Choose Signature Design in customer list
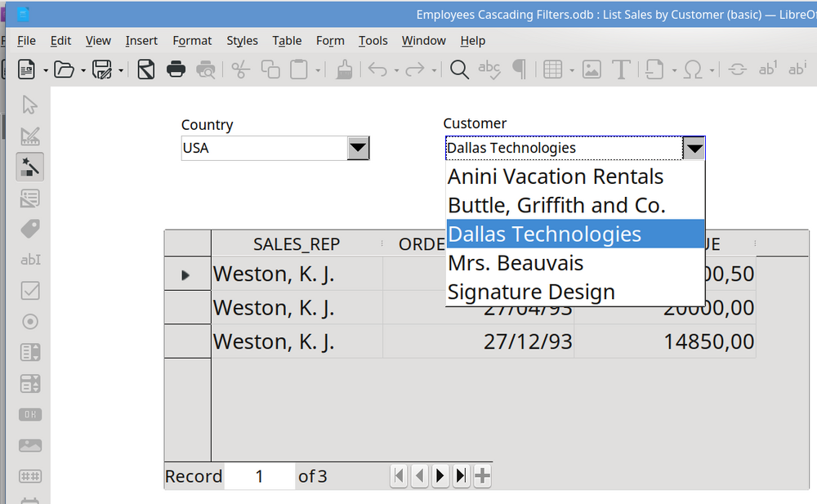817x504 pixels. pyautogui.click(x=575, y=292)
